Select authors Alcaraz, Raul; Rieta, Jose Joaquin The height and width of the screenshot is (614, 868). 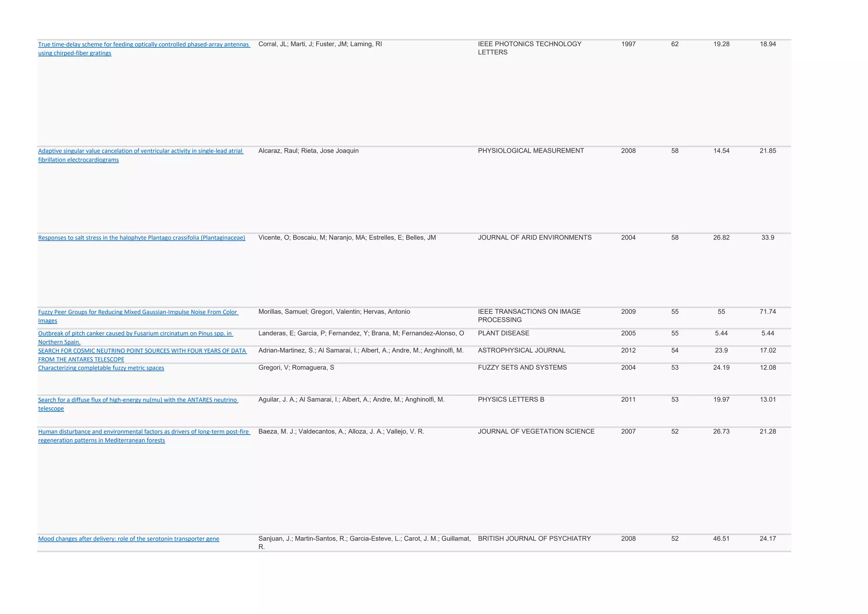309,151
